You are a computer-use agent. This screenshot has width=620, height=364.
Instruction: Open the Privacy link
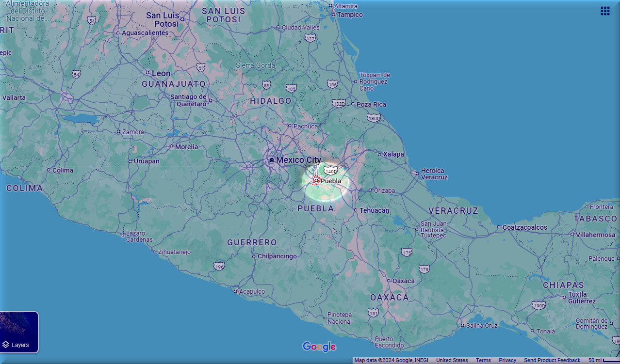tap(507, 360)
